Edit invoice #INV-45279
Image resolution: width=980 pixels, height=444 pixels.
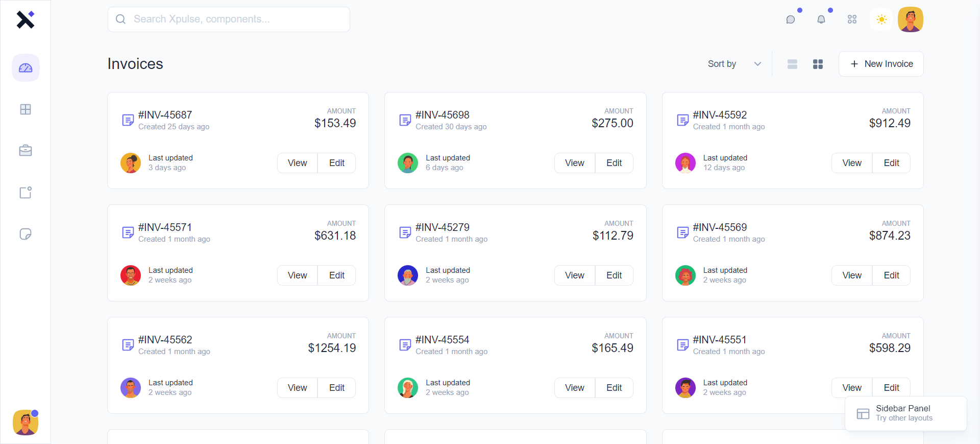coord(614,275)
